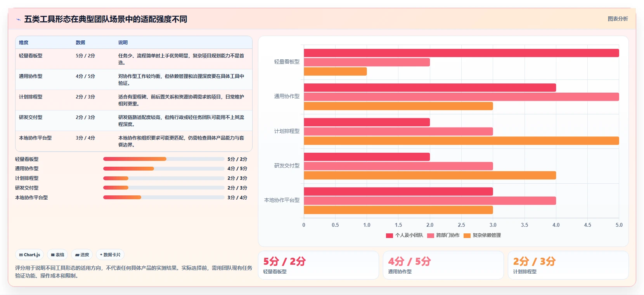Click the 轻量看板型 label on the chart axis
This screenshot has height=295, width=644.
287,62
